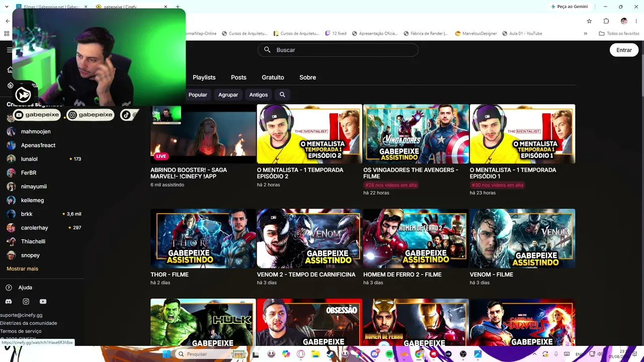Click snopey's avatar in suggested creators
This screenshot has height=362, width=644.
click(x=11, y=255)
